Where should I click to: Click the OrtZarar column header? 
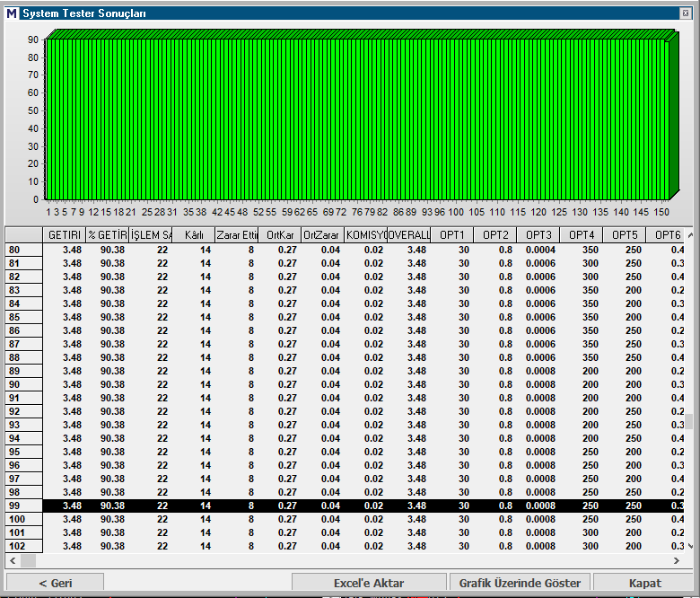pyautogui.click(x=323, y=235)
